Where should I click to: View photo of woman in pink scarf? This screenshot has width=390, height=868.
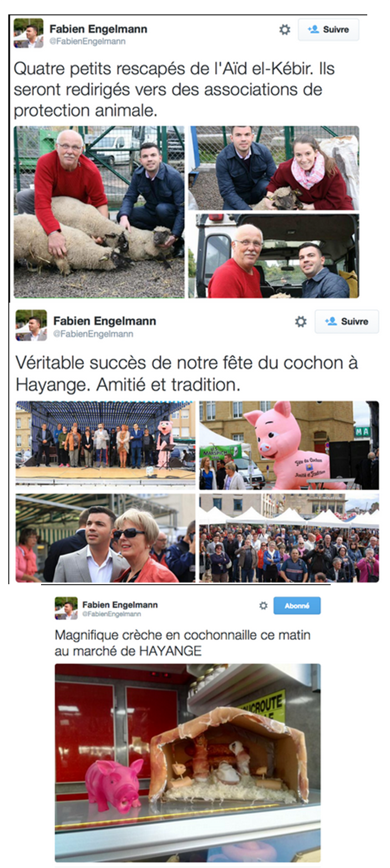pos(273,168)
